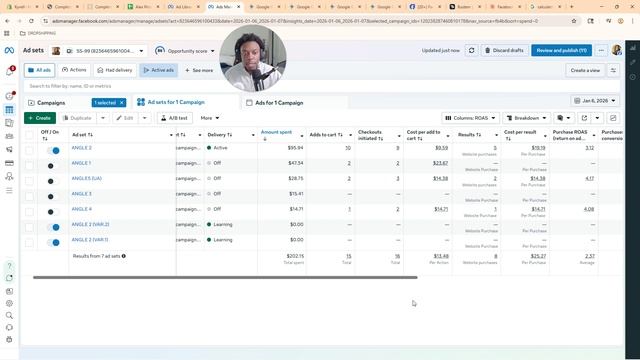Reload the page in the browser
Image resolution: width=640 pixels, height=360 pixels.
pos(31,21)
